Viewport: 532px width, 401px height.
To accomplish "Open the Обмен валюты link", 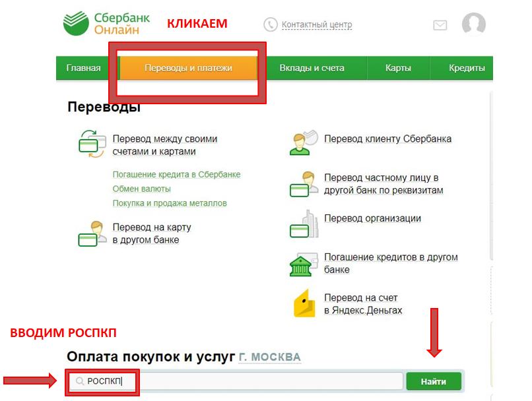I will coord(141,189).
